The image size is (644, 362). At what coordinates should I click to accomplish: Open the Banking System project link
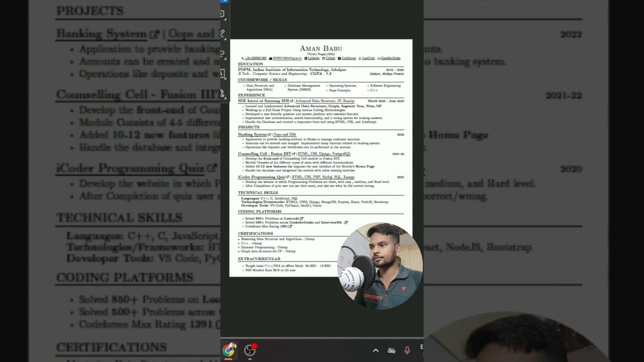click(x=253, y=135)
